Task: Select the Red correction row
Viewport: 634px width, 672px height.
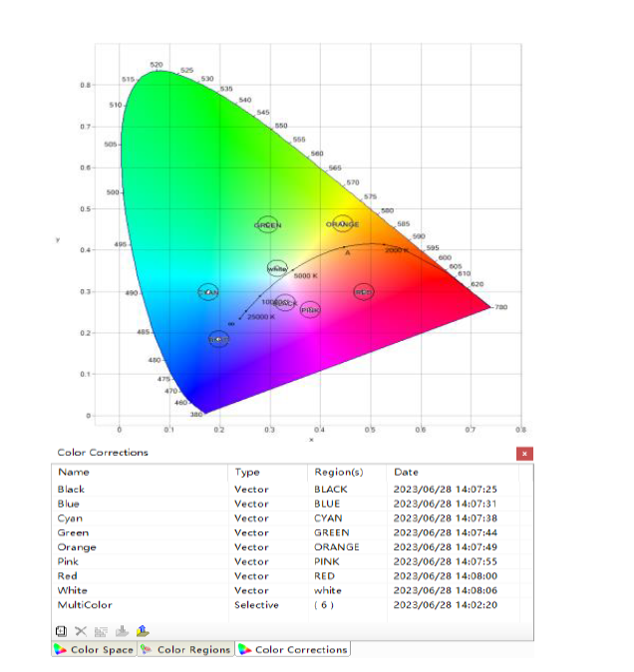Action: pos(293,576)
